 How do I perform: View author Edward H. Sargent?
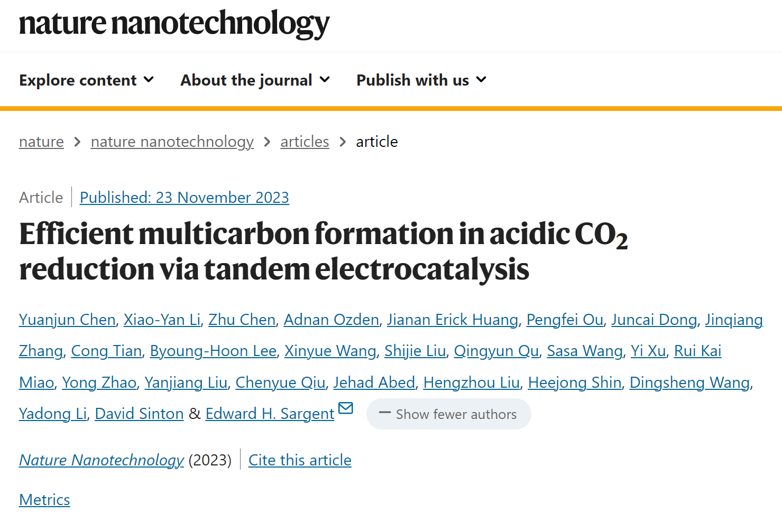click(270, 414)
